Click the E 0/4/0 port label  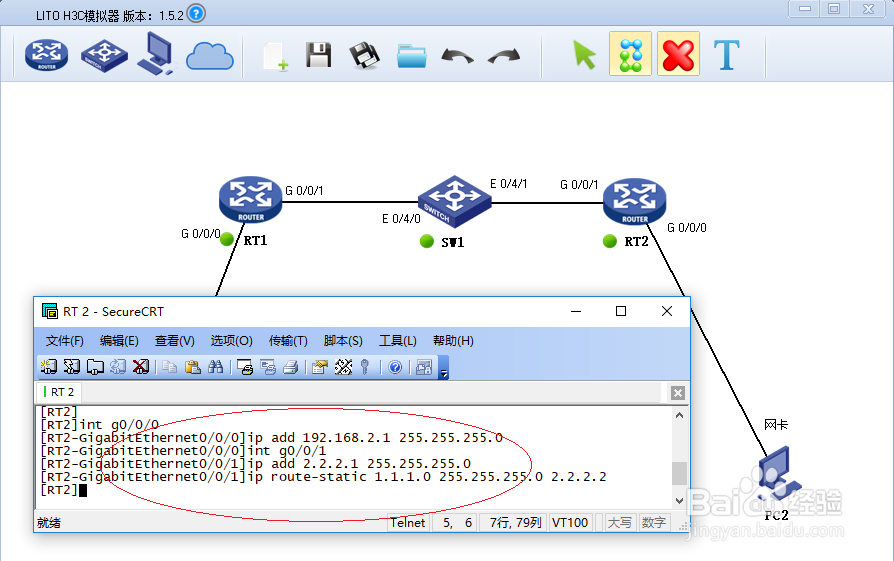401,219
